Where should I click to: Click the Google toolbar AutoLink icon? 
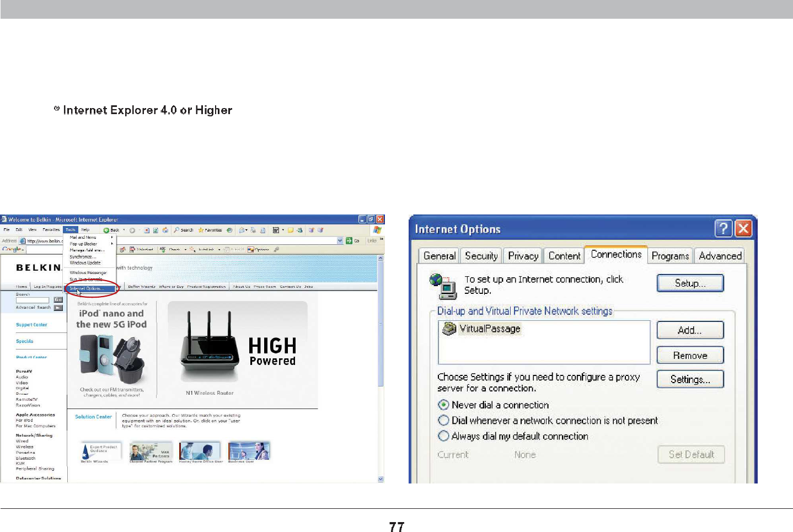[x=192, y=249]
